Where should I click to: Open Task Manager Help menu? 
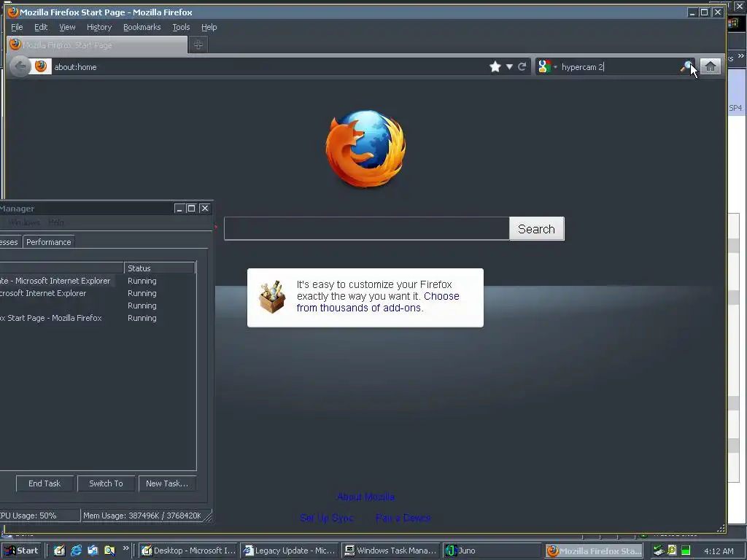pyautogui.click(x=56, y=222)
